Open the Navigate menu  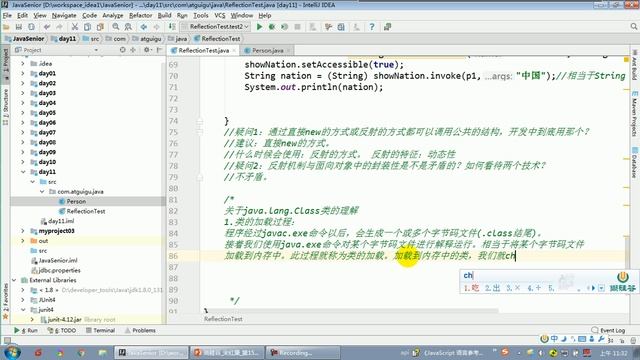pyautogui.click(x=64, y=16)
